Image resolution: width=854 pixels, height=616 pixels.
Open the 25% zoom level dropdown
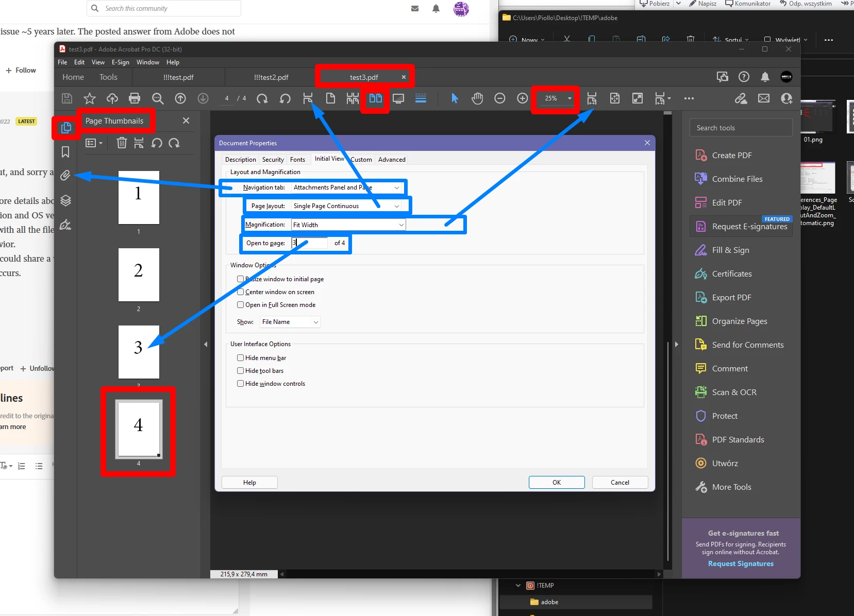pyautogui.click(x=570, y=98)
